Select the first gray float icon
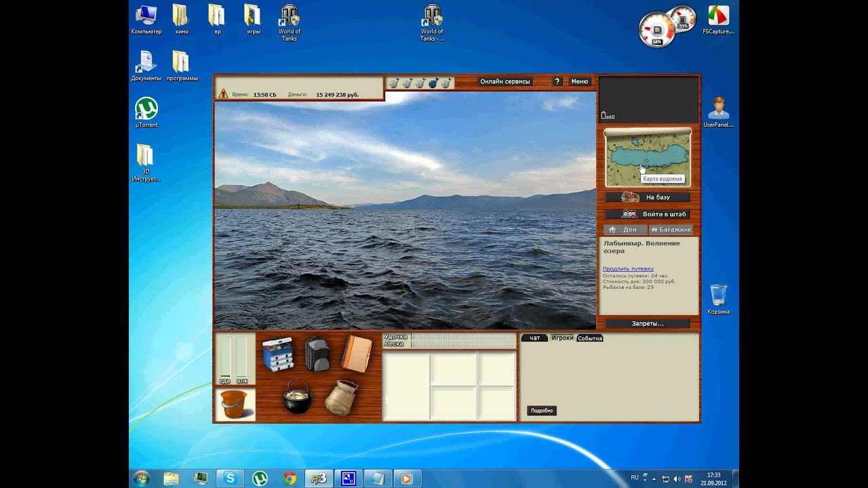The width and height of the screenshot is (868, 488). [393, 83]
